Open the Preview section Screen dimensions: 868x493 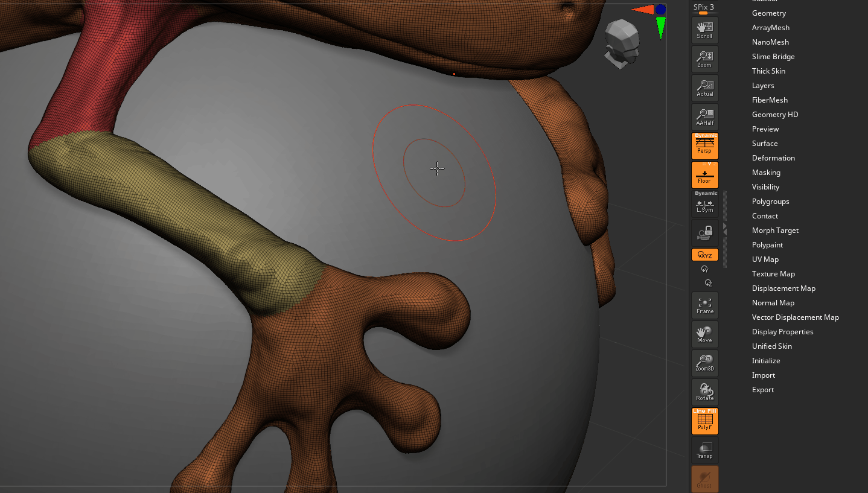point(765,129)
